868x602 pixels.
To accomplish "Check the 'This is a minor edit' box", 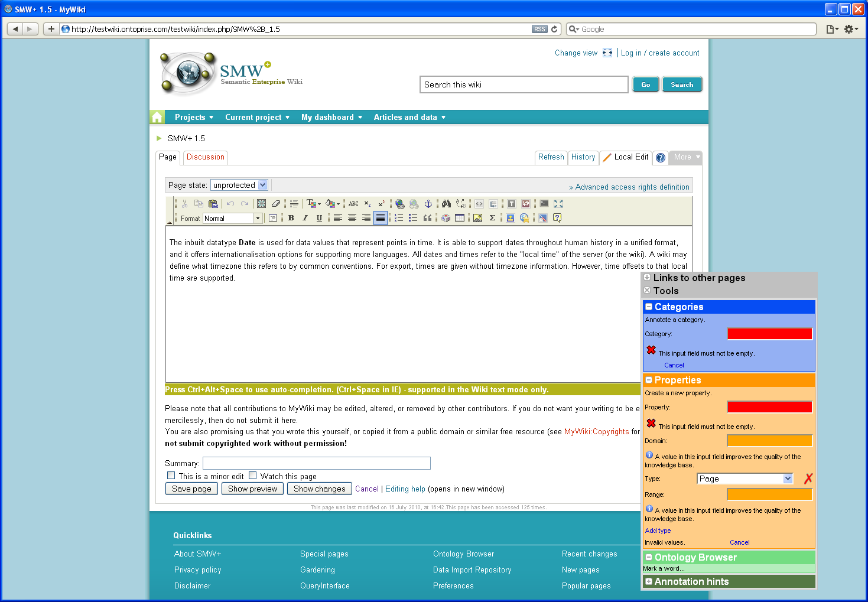I will pos(171,476).
